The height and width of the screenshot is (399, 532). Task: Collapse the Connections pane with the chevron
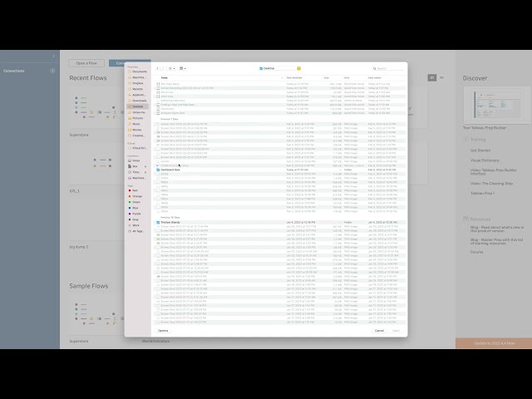tap(53, 56)
